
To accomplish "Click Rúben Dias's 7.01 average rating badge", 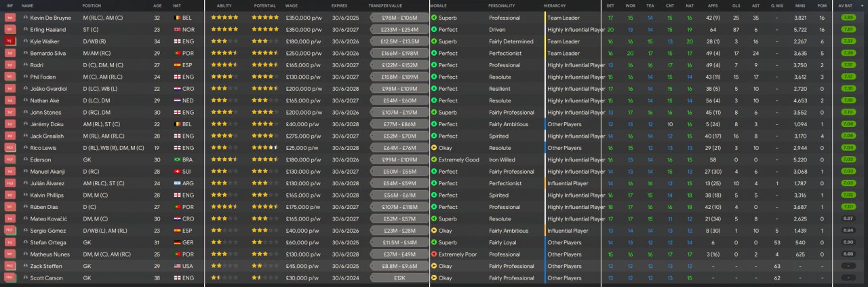I will [848, 207].
